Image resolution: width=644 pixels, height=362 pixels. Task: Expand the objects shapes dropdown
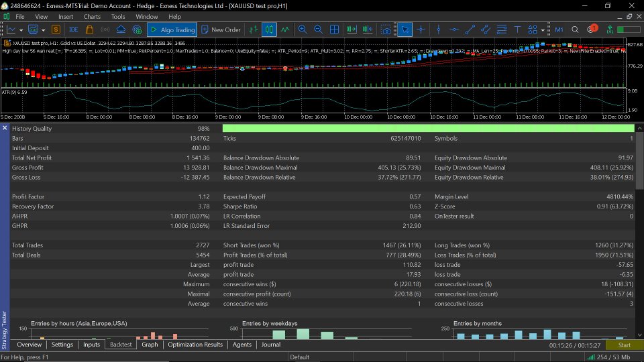pyautogui.click(x=542, y=29)
